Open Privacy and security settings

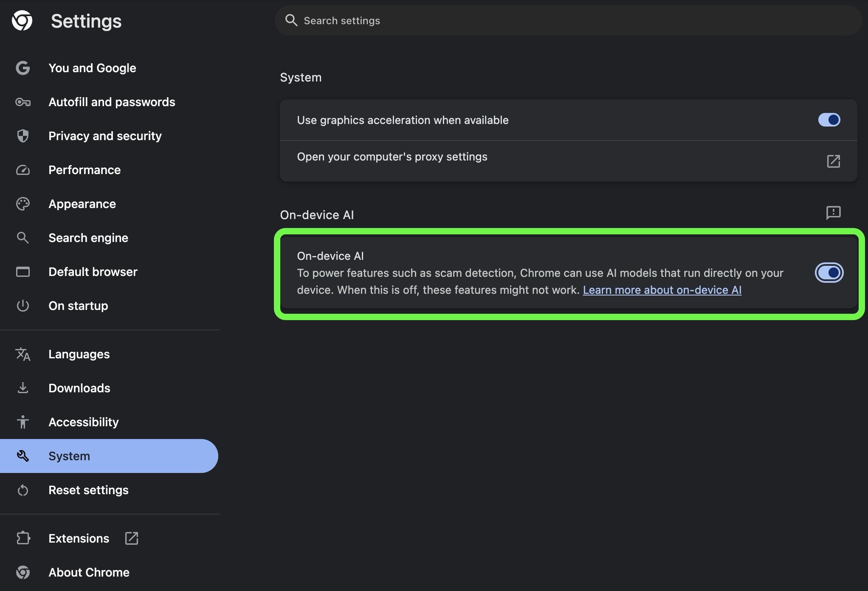(x=109, y=136)
